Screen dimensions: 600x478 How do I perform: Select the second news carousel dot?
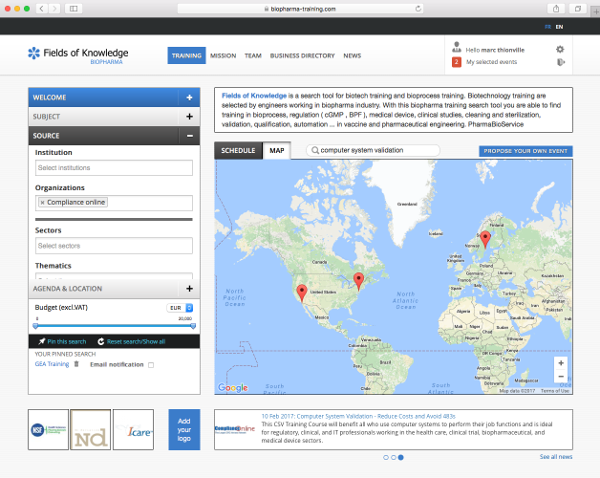[x=393, y=457]
